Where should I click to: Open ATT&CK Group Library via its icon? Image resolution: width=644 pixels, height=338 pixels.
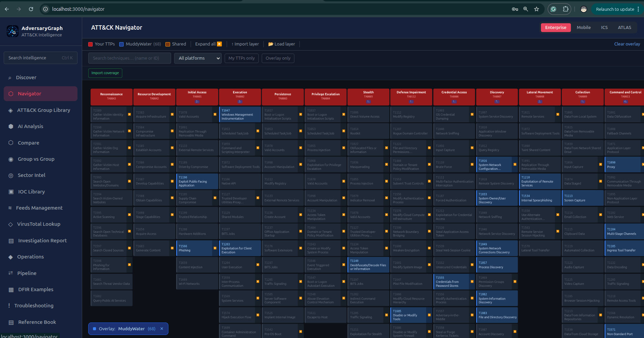click(x=10, y=110)
